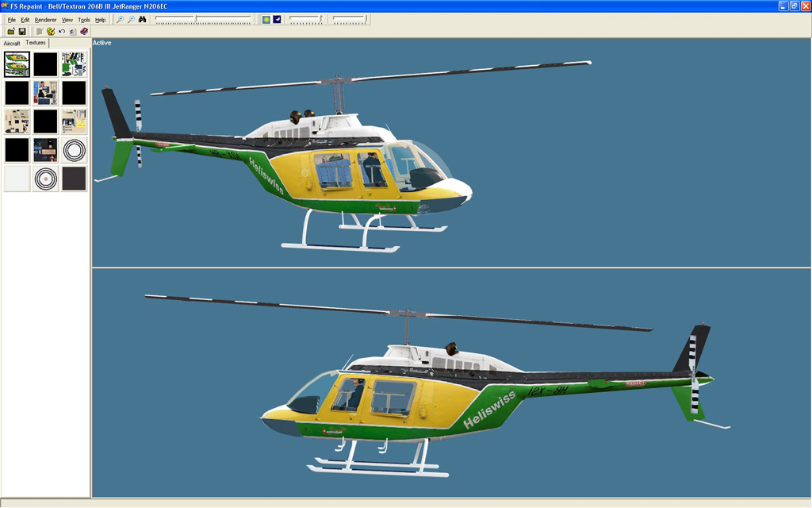The image size is (812, 508).
Task: Click the Active label in the upper viewport
Action: (x=102, y=43)
